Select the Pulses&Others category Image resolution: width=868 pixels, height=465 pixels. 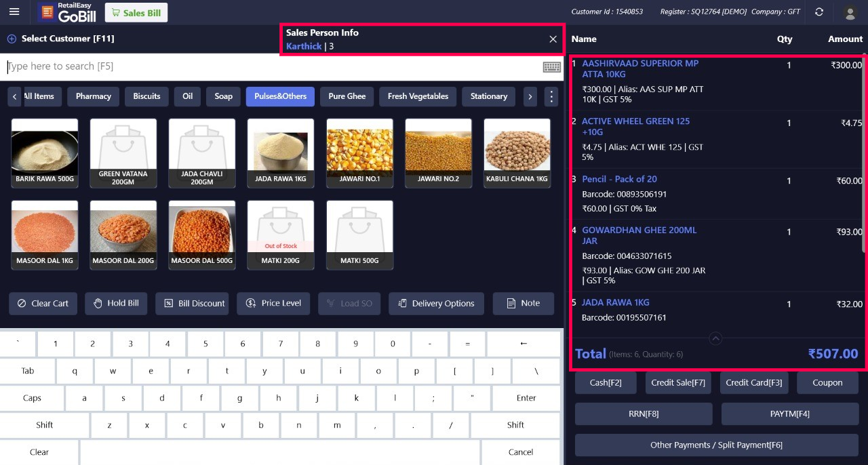click(x=280, y=96)
